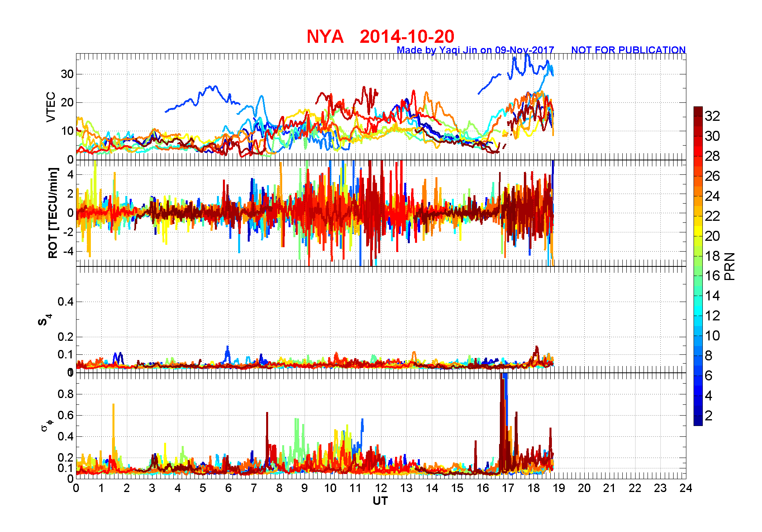
Task: Click the "NOT FOR PUBLICATION" notice
Action: (x=628, y=50)
